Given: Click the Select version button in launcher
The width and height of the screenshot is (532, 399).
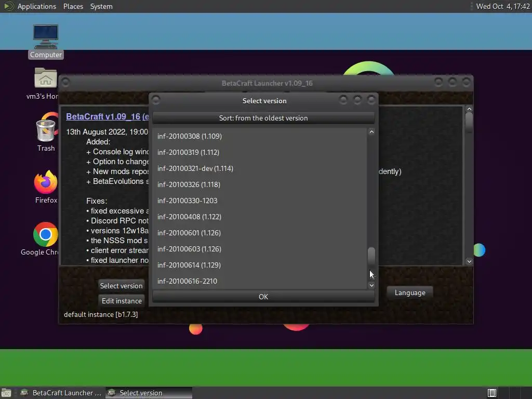Looking at the screenshot, I should pos(121,286).
